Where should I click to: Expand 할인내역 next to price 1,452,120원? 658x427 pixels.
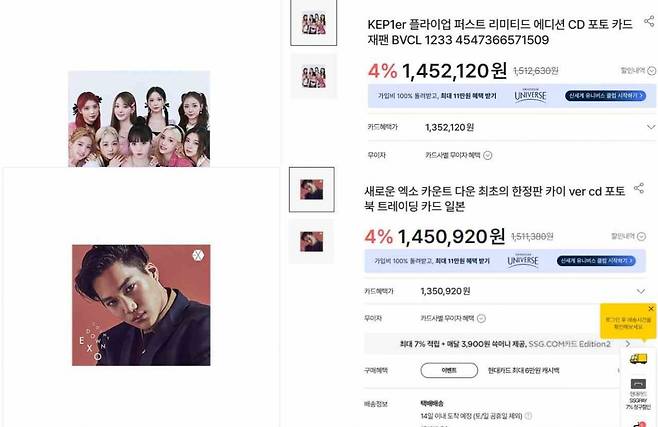coord(638,71)
